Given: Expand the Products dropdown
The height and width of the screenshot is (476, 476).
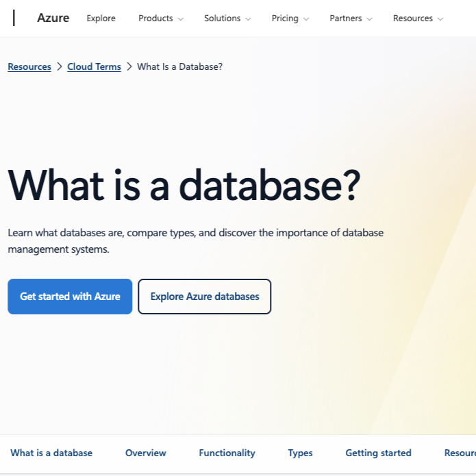Looking at the screenshot, I should (x=161, y=18).
